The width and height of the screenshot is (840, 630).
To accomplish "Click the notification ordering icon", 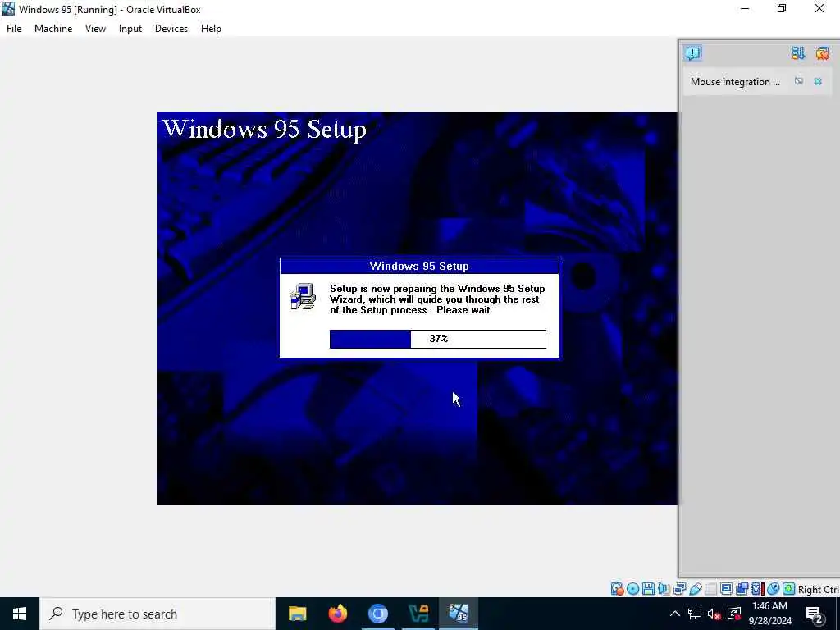I will [x=798, y=53].
